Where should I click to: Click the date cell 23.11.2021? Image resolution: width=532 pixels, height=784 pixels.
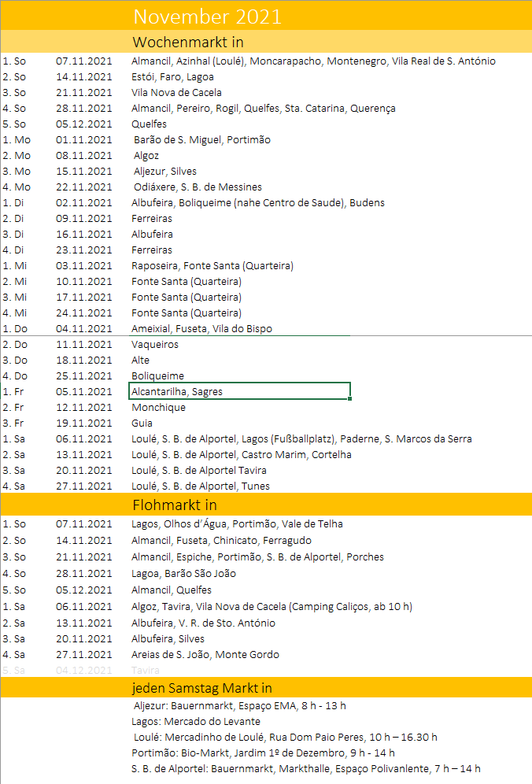click(84, 250)
